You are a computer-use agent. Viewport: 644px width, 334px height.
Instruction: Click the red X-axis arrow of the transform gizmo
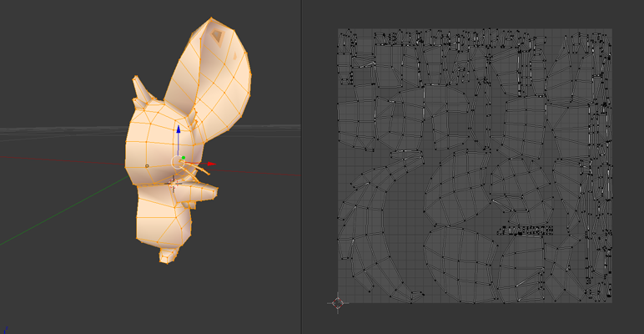[x=212, y=164]
